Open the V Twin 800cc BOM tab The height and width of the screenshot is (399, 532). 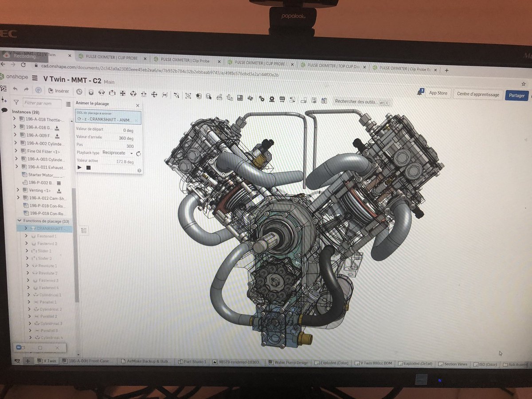(373, 363)
